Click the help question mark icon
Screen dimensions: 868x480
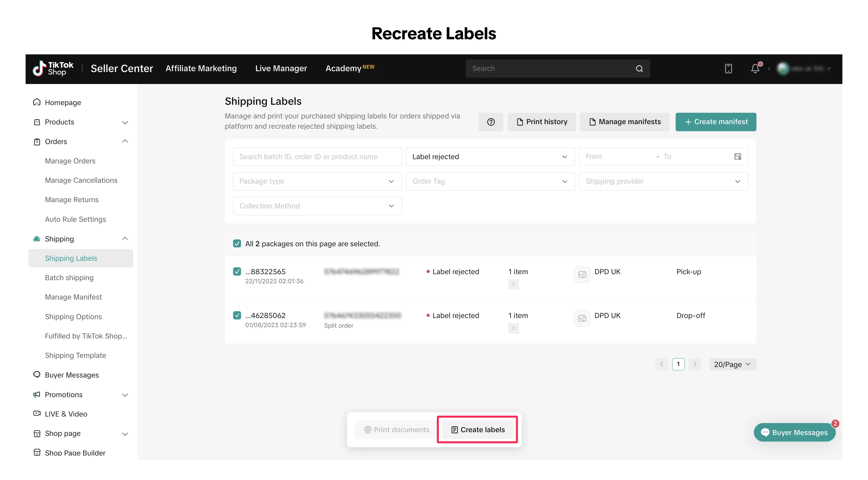[x=491, y=122]
